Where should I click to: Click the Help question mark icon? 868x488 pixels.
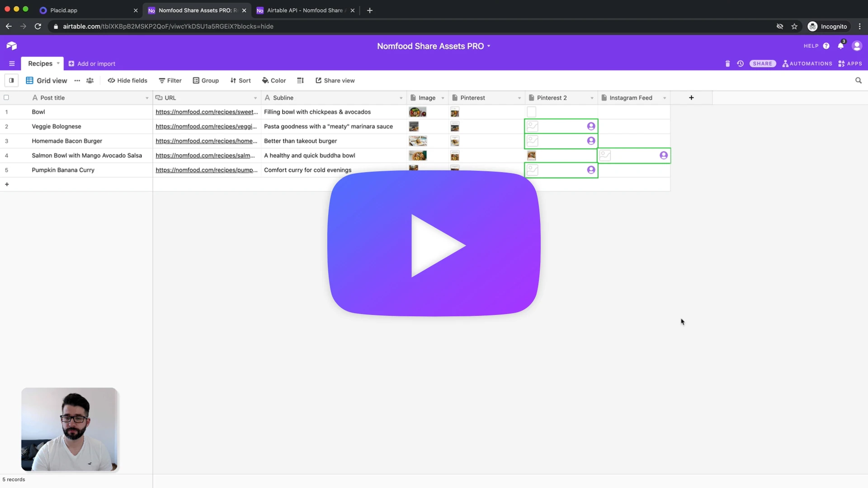pyautogui.click(x=826, y=46)
